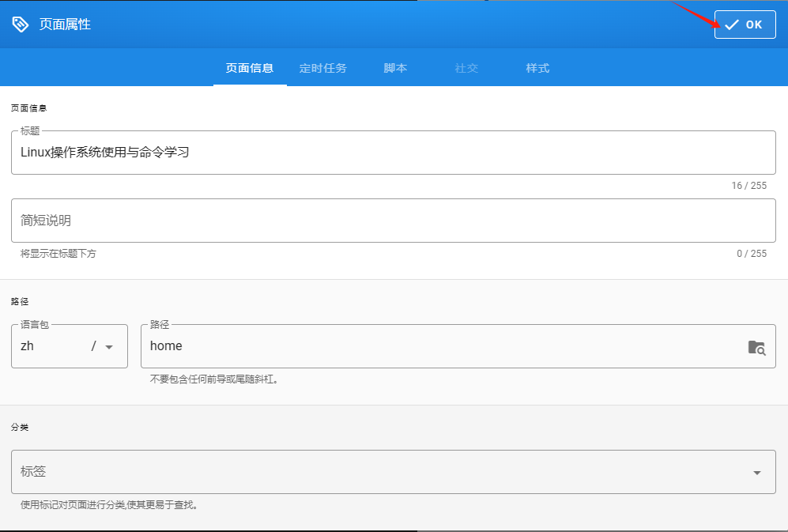788x532 pixels.
Task: Click the OK button to confirm
Action: (x=745, y=25)
